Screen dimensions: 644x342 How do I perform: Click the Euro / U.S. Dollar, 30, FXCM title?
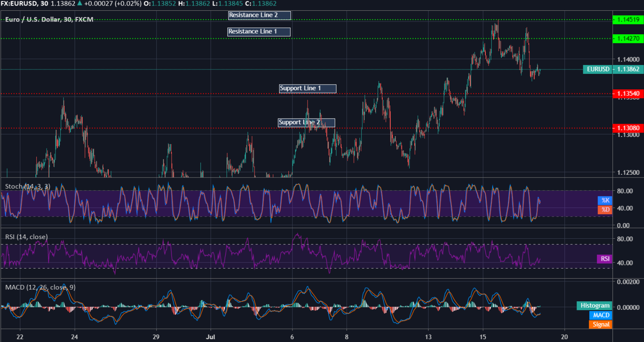point(49,20)
